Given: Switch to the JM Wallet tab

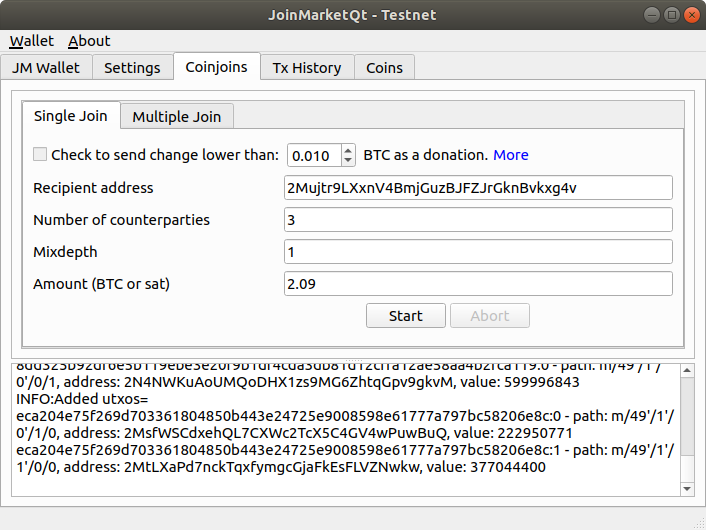Looking at the screenshot, I should tap(47, 68).
